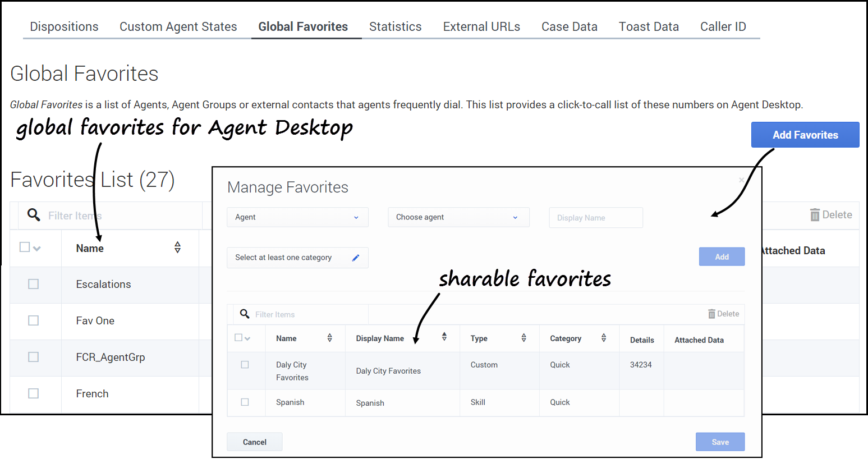Sort Manage Favorites table by Type arrows
This screenshot has height=463, width=868.
coord(523,338)
